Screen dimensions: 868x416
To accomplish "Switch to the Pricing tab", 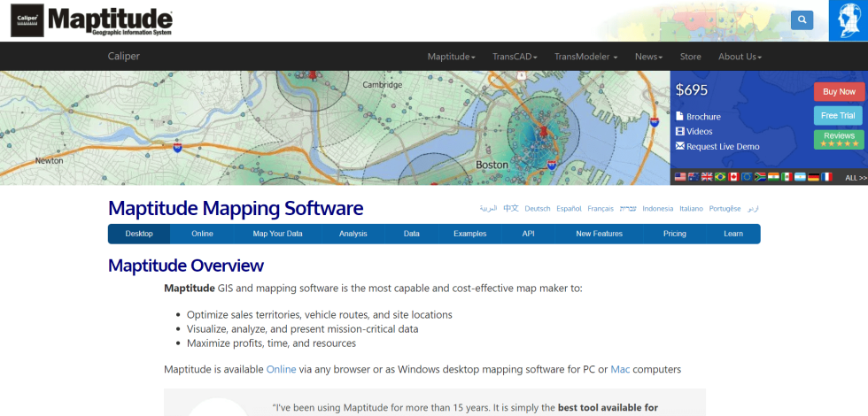I will click(x=675, y=234).
